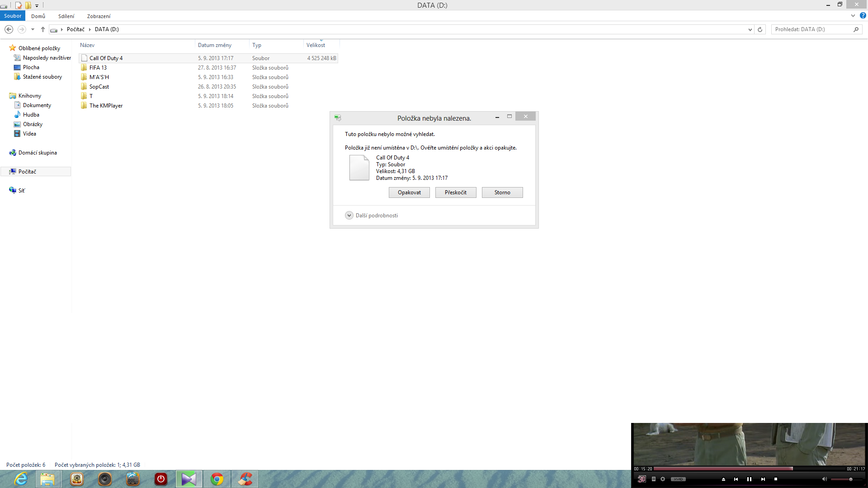This screenshot has width=868, height=488.
Task: Open the recent locations dropdown arrow
Action: coord(33,29)
